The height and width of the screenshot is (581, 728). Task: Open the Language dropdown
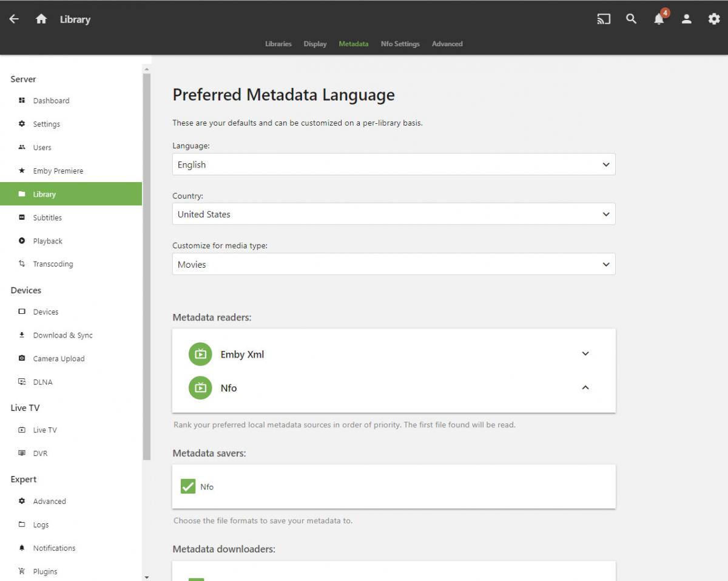click(x=394, y=165)
